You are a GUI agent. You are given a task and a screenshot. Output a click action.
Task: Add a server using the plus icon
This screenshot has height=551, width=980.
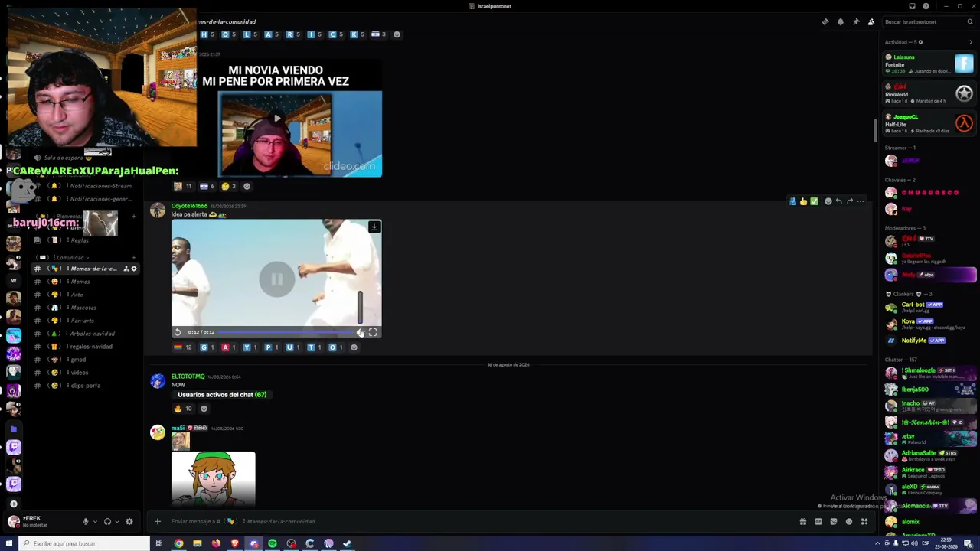click(14, 504)
